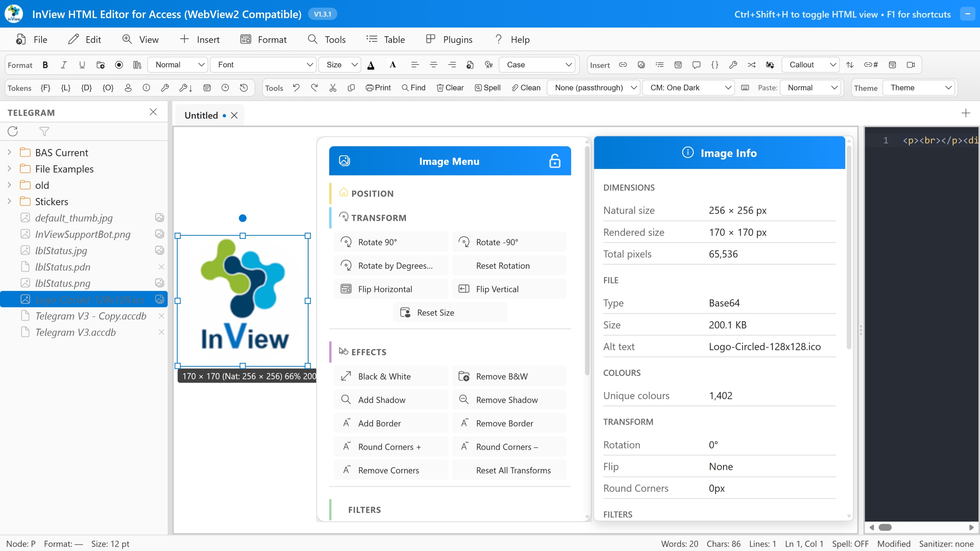The width and height of the screenshot is (980, 551).
Task: Click the insert link icon
Action: (x=623, y=65)
